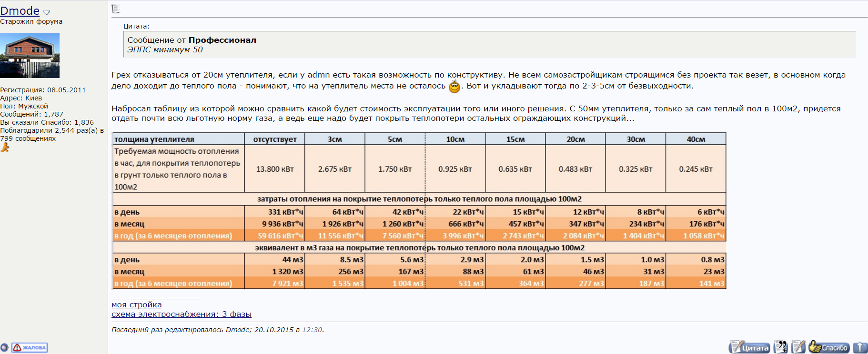868x354 pixels.
Task: Click the quick reply pencil icon
Action: click(x=798, y=347)
